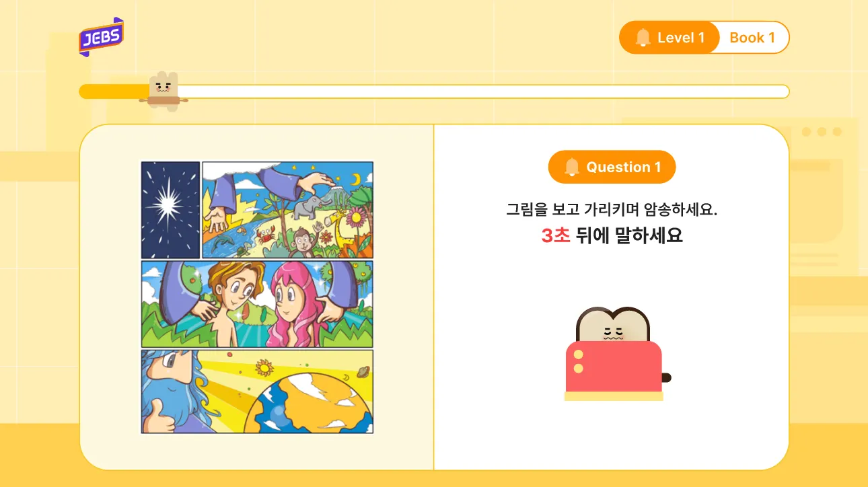
Task: Click the Adam and Eve panel
Action: 257,304
